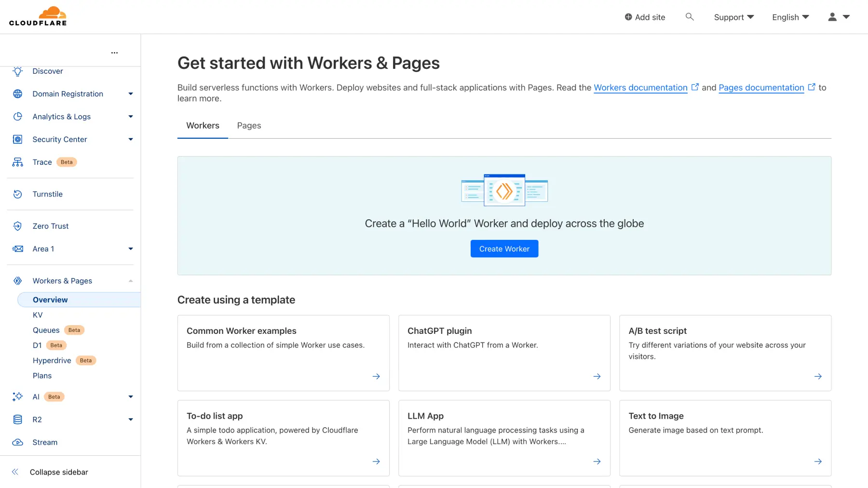Click the Cloudflare logo
Viewport: 868px width, 488px height.
[x=38, y=16]
